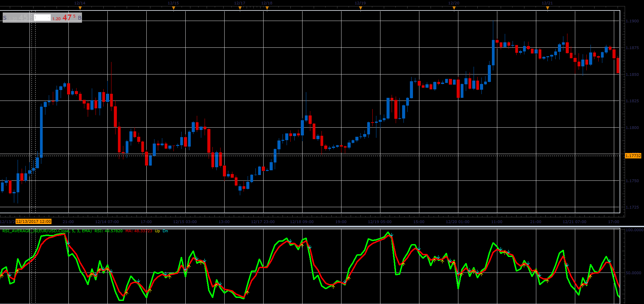
Task: Click the 12/14 day marker triangle
Action: (x=80, y=8)
